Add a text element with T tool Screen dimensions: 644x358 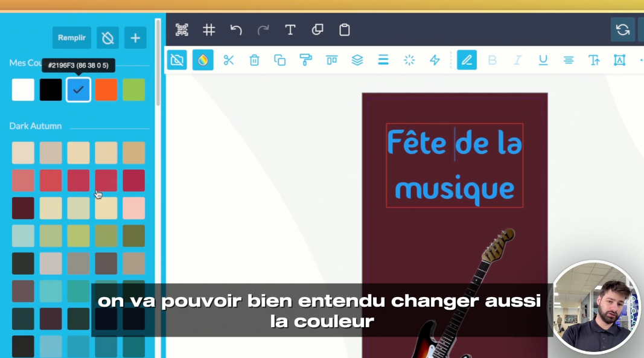click(290, 30)
